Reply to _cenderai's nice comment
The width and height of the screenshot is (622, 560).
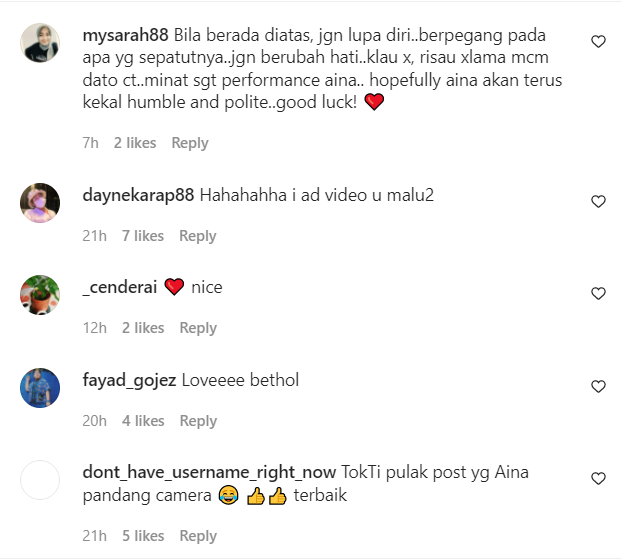point(198,328)
